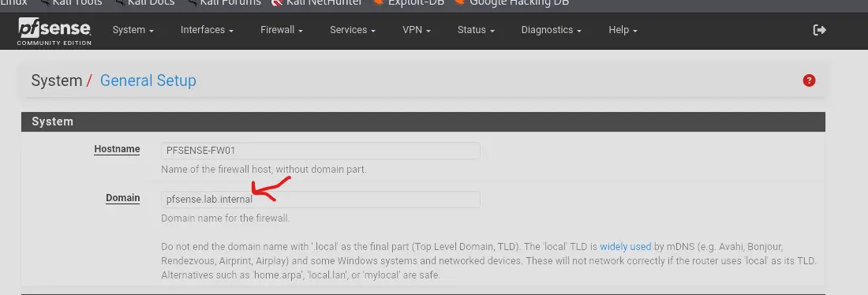
Task: Open the System dropdown menu
Action: point(133,30)
